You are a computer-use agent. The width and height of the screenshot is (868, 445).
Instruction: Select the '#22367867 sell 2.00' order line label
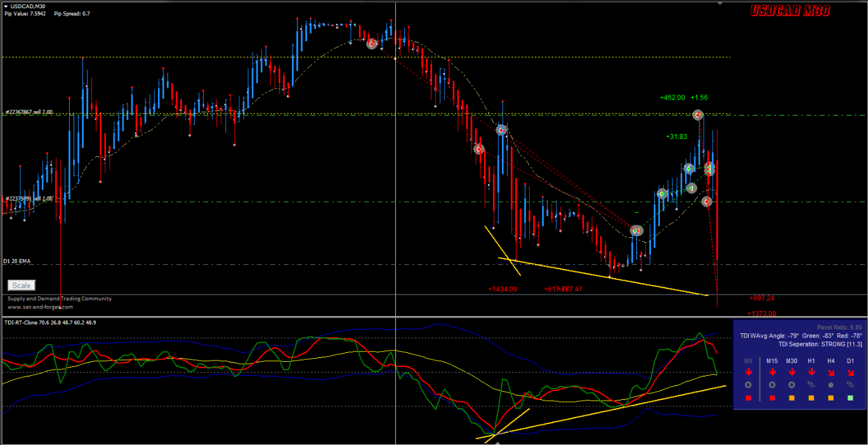coord(29,112)
